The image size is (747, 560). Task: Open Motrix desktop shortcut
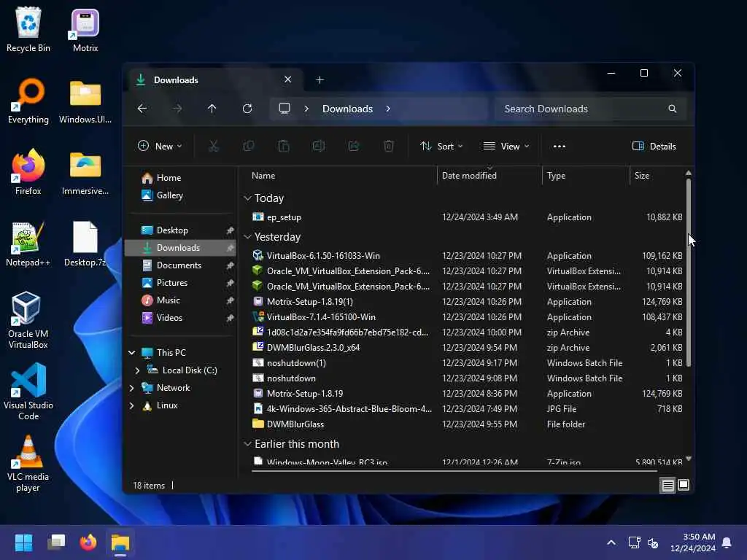point(85,29)
